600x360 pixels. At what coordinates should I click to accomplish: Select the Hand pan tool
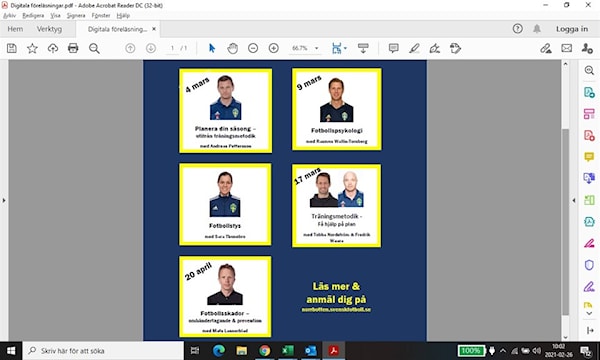232,48
